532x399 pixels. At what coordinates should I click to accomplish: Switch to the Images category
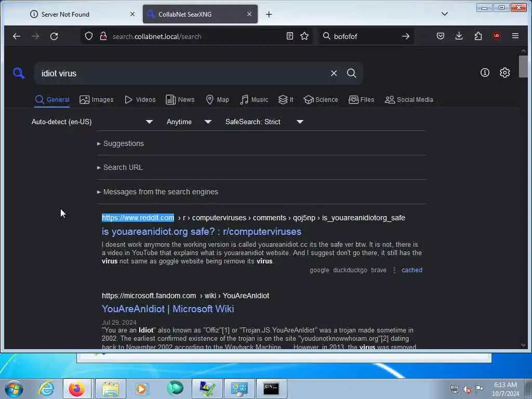[x=96, y=100]
